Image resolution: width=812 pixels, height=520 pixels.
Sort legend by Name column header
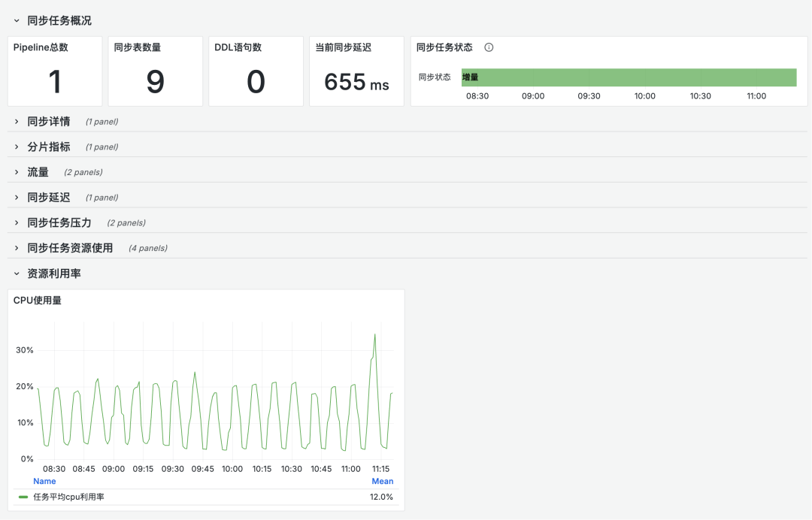click(44, 481)
